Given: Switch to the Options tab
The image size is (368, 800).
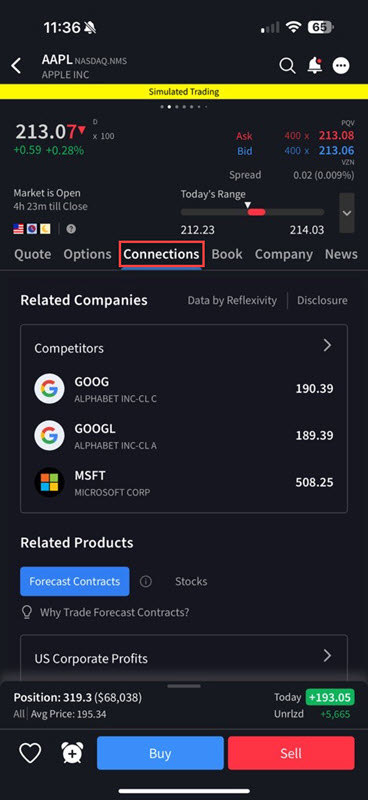Looking at the screenshot, I should click(x=87, y=254).
